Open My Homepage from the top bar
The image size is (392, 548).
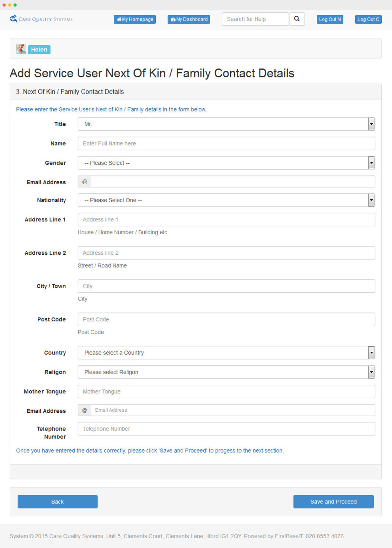coord(135,19)
